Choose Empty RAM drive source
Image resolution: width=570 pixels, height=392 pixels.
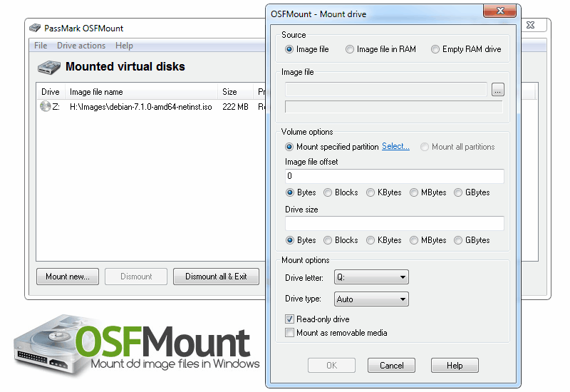coord(466,49)
